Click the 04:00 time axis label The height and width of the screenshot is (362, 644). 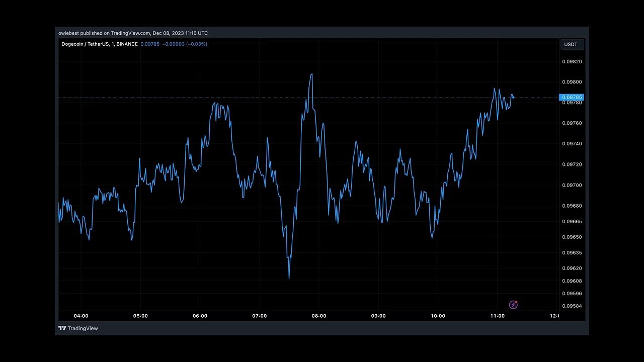pyautogui.click(x=81, y=316)
